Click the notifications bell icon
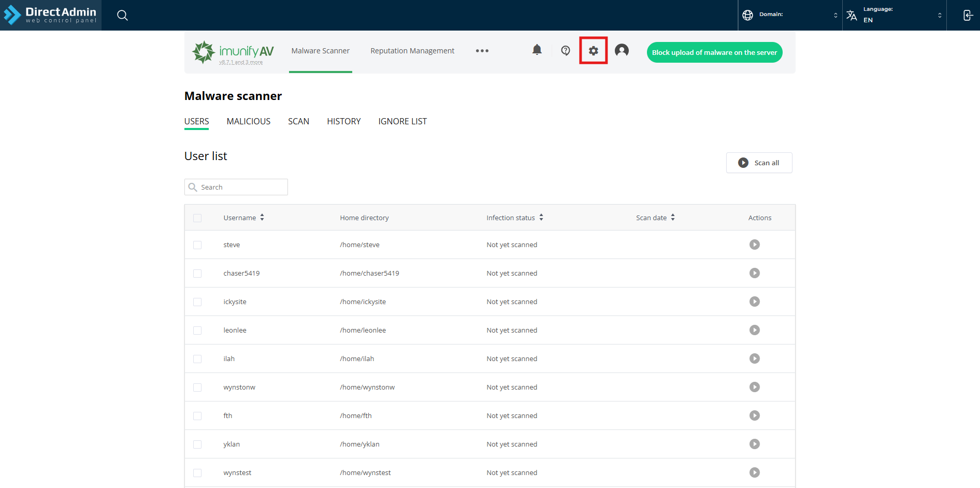This screenshot has width=980, height=488. pyautogui.click(x=537, y=50)
